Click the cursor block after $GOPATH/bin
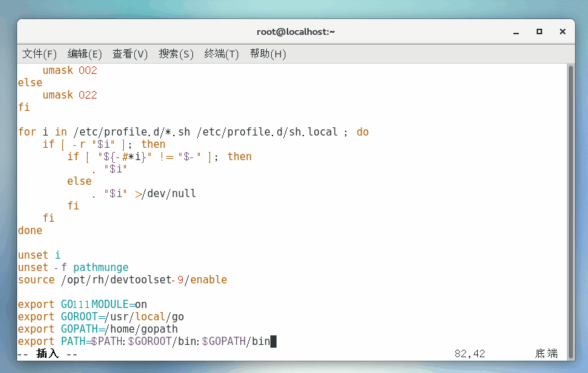 tap(274, 342)
